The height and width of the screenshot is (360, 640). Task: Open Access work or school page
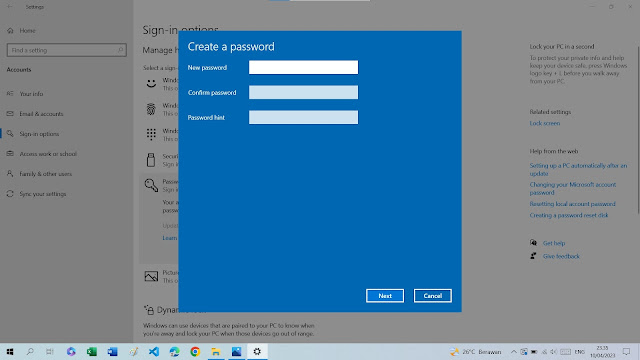pos(48,154)
